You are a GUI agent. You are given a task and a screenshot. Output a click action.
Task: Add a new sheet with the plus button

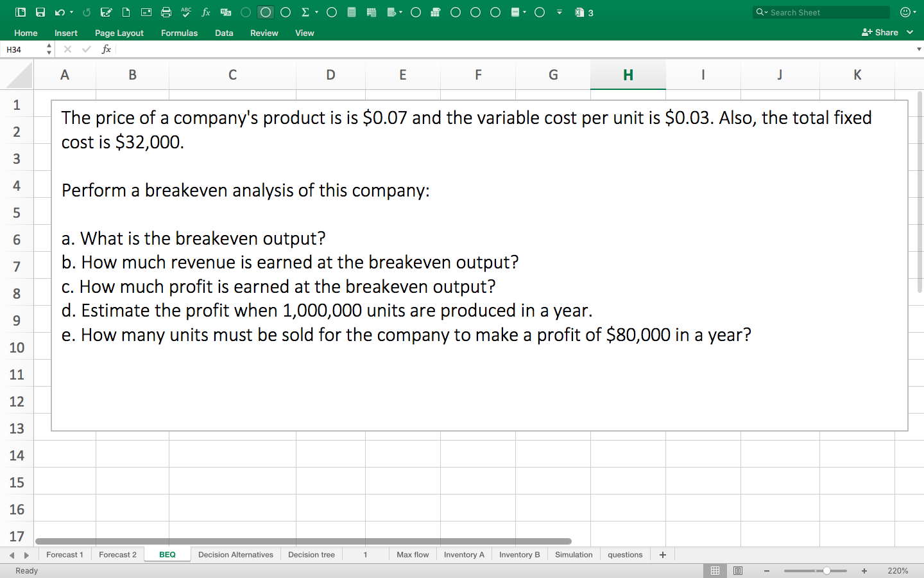663,555
